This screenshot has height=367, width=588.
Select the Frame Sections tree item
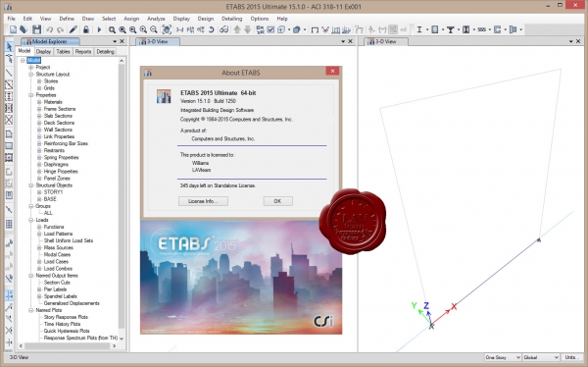point(60,109)
